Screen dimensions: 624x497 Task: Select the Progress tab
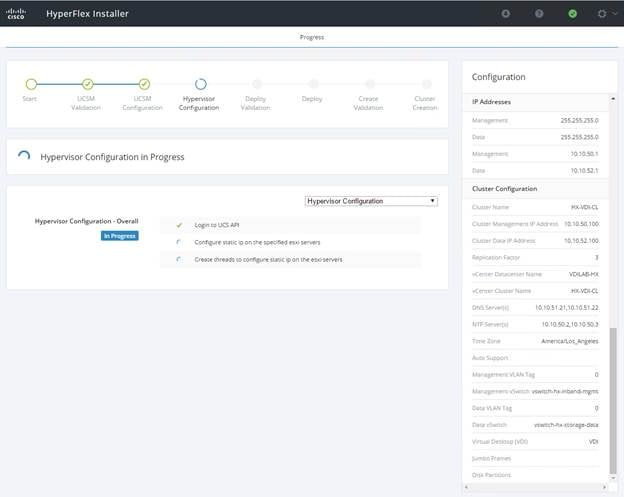point(312,37)
